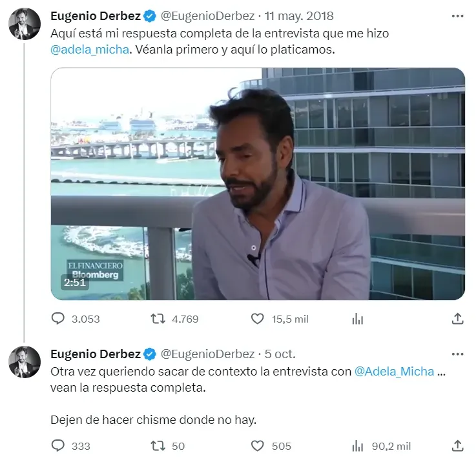Click the @EugenioDerbez handle on first tweet
This screenshot has height=462, width=476.
(x=207, y=15)
